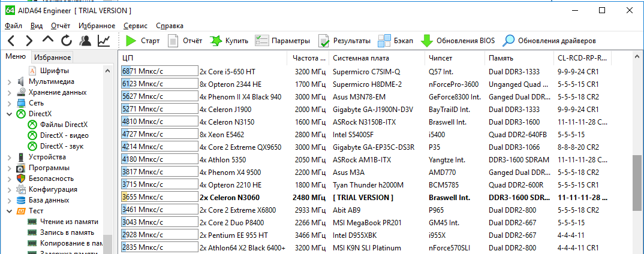Click the forward navigation arrow
This screenshot has height=254, width=644.
click(x=29, y=41)
